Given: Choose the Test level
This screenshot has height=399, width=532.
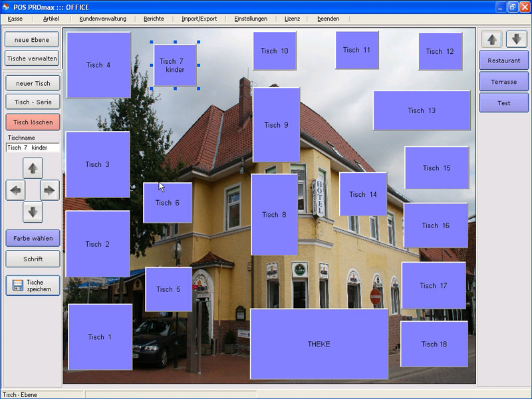Looking at the screenshot, I should click(x=503, y=103).
